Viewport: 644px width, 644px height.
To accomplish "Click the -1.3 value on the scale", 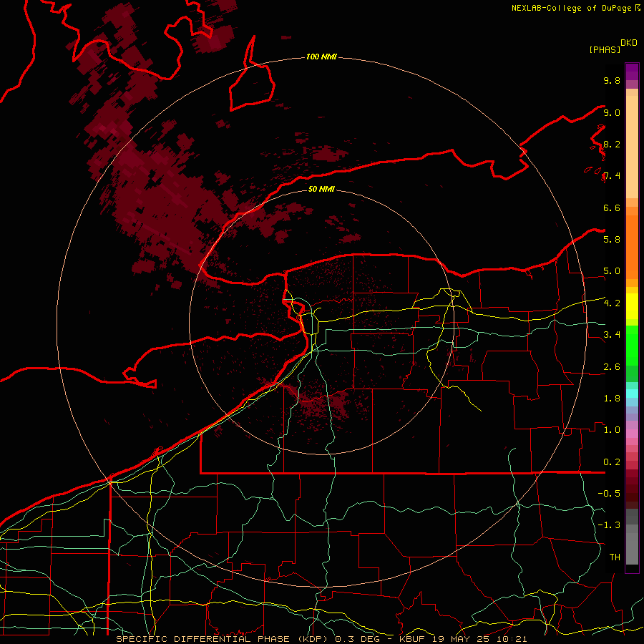I will (609, 525).
